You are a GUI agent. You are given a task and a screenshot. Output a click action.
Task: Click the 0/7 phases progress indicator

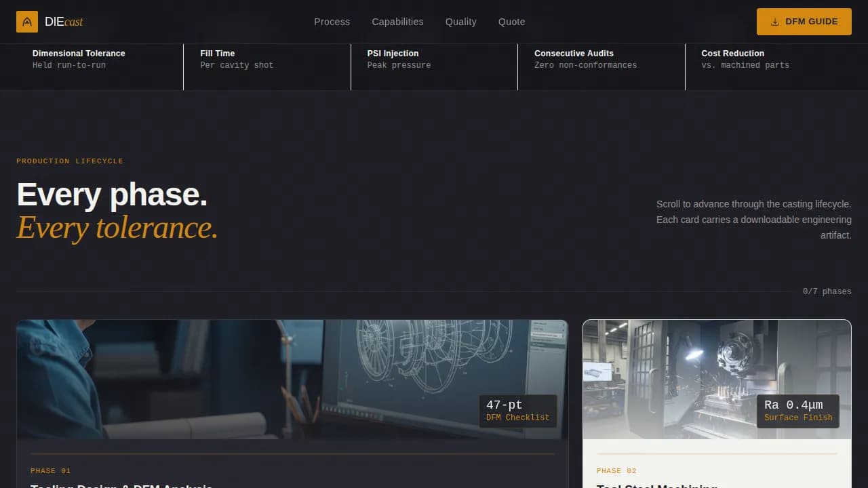[x=827, y=291]
